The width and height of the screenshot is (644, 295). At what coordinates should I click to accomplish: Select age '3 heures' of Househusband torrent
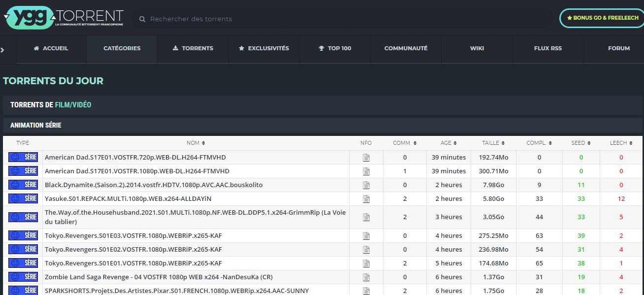click(x=449, y=217)
